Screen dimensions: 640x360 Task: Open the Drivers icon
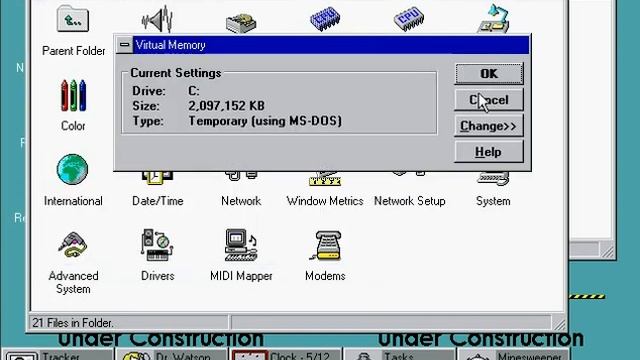(157, 245)
